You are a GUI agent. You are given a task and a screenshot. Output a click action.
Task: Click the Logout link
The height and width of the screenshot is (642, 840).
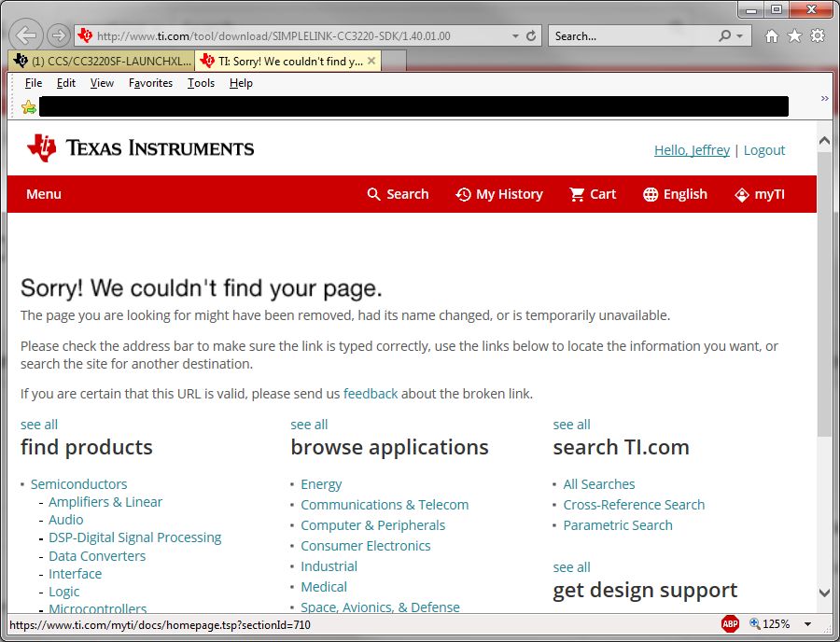coord(763,150)
